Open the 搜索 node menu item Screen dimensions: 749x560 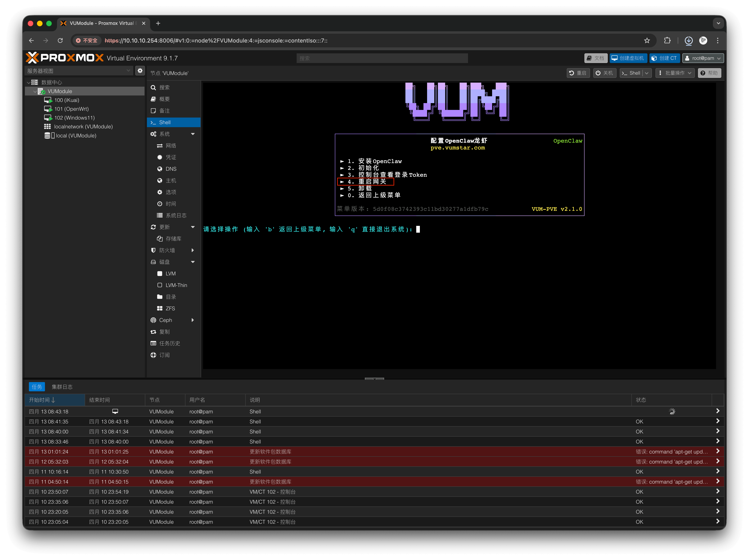(174, 88)
